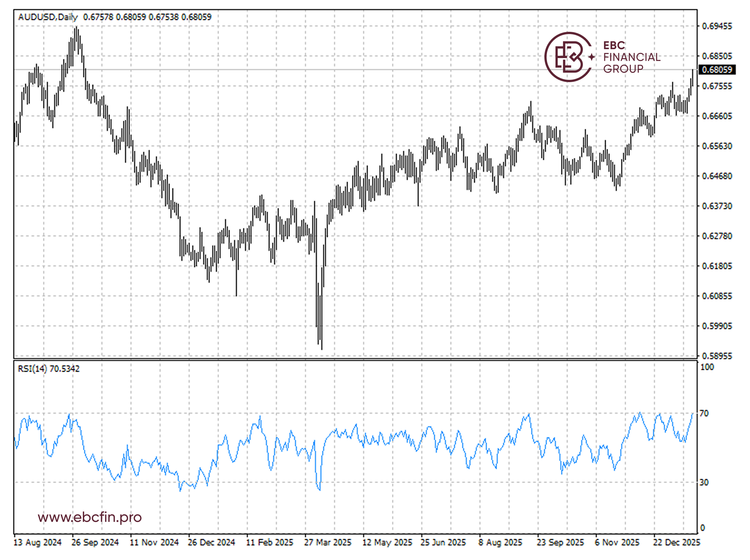Click the 12 May 2025 date label
Viewport: 750px width, 560px height.
(x=387, y=542)
